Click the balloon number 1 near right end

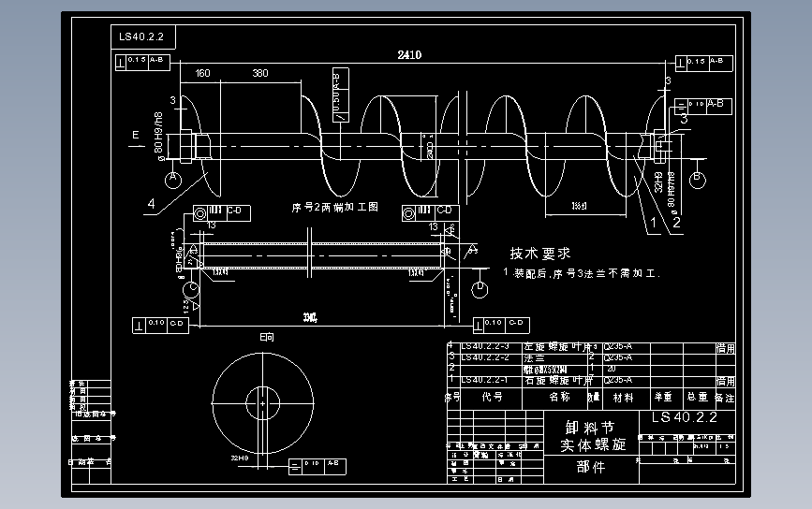(654, 223)
